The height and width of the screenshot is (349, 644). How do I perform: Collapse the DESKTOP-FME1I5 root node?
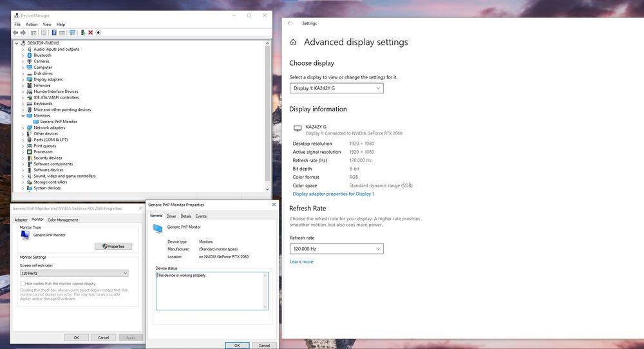coord(17,43)
